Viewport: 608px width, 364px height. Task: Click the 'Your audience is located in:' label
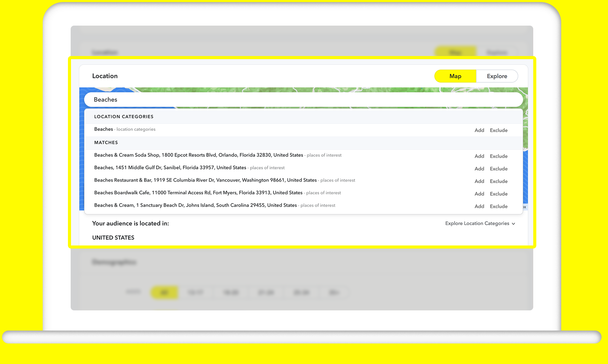tap(130, 223)
